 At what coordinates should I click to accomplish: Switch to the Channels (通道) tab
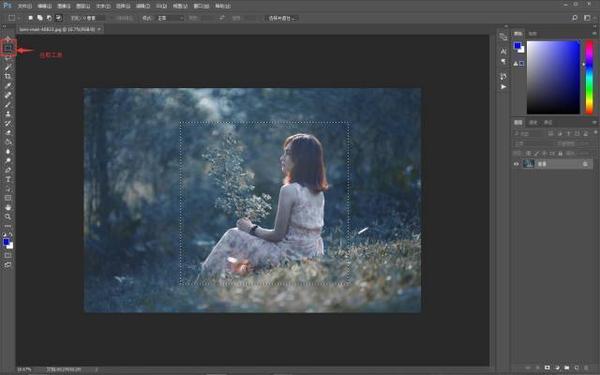coord(533,122)
